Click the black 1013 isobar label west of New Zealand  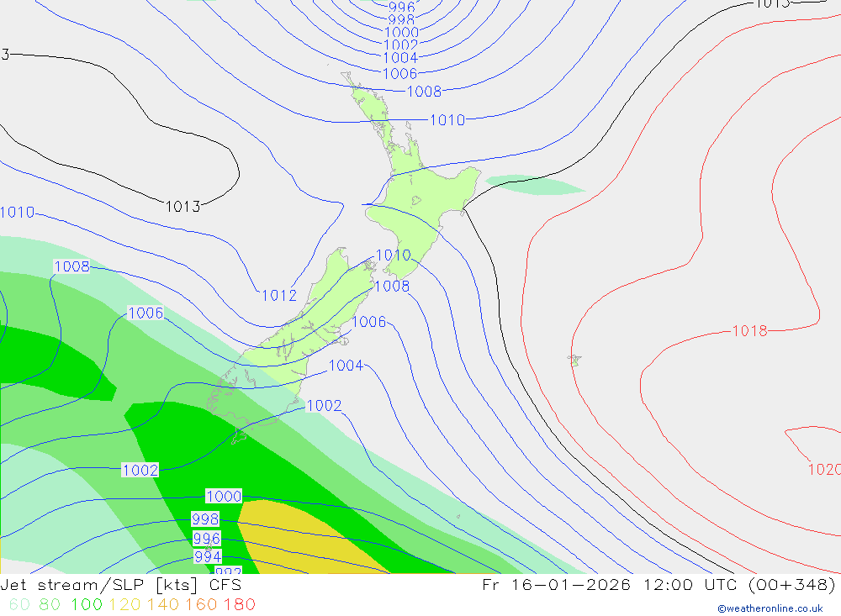[182, 207]
